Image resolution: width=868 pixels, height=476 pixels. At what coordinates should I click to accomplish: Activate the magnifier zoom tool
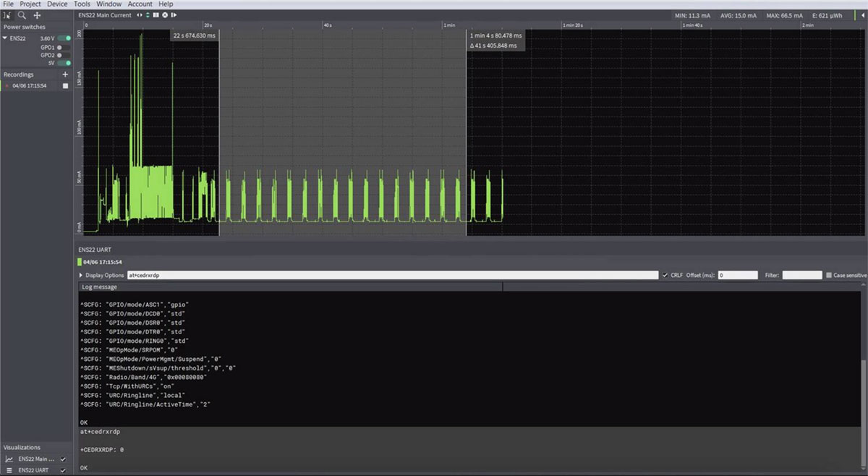(22, 15)
